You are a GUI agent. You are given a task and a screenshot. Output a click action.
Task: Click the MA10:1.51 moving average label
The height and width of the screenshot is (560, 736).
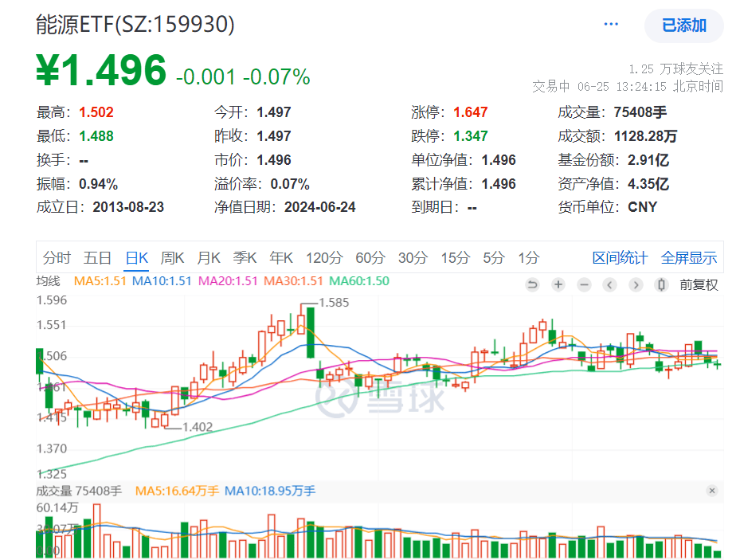[162, 281]
